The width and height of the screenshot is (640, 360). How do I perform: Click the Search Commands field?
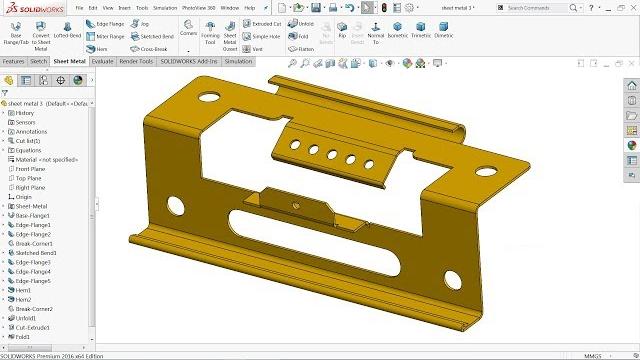pos(537,8)
